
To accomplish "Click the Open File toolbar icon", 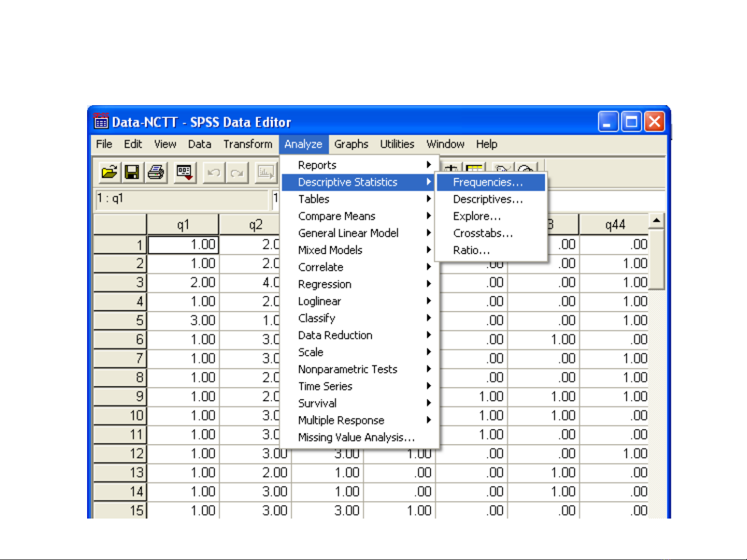I will pos(109,173).
